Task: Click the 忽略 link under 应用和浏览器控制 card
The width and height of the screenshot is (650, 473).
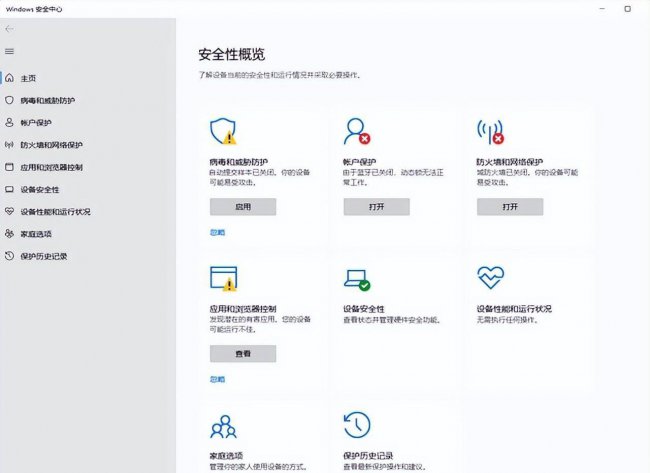Action: 217,379
